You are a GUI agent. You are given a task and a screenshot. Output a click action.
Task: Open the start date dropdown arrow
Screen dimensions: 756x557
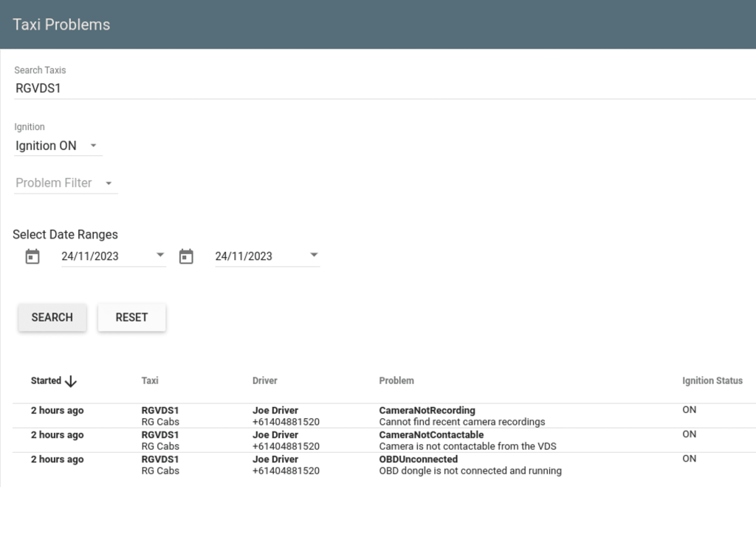[x=160, y=255]
